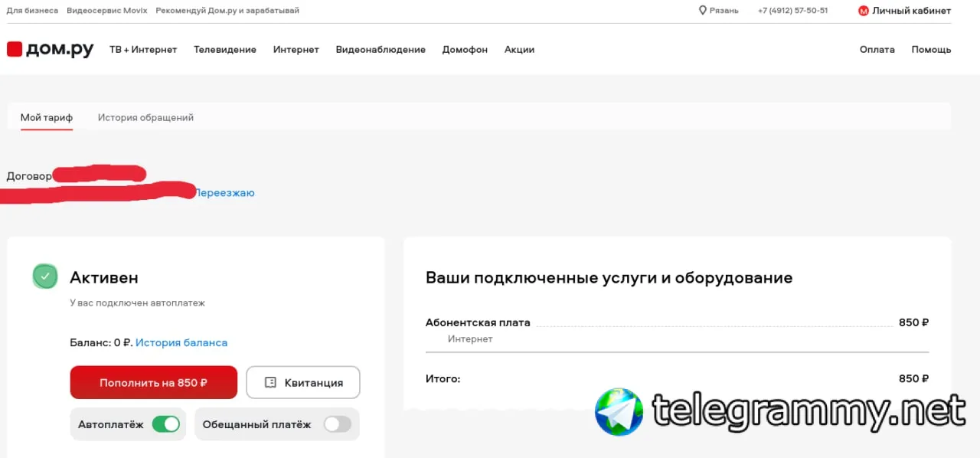Click the Итого: label
This screenshot has height=458, width=980.
click(x=443, y=378)
